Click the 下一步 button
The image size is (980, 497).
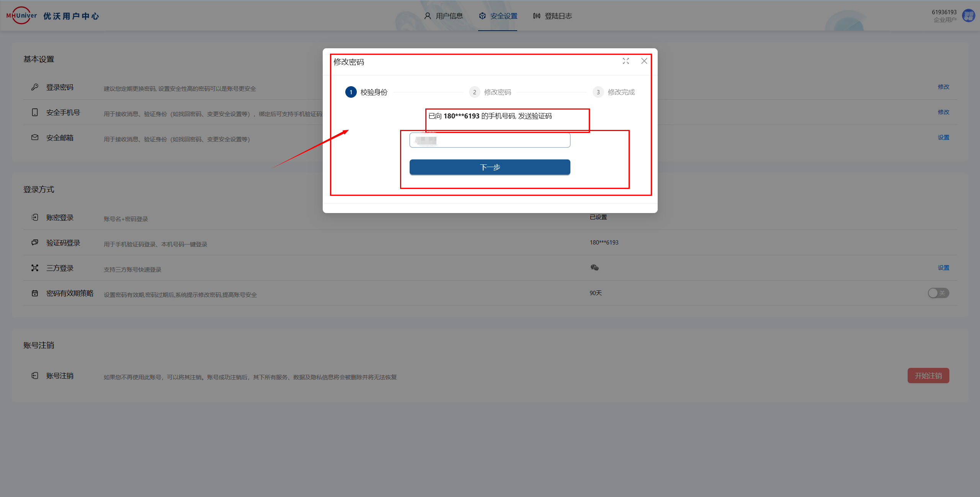[x=490, y=167]
